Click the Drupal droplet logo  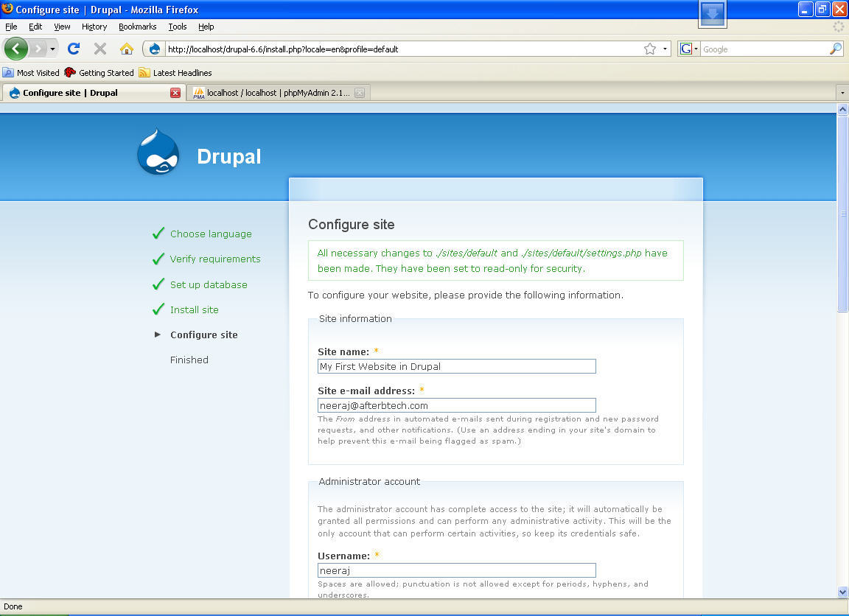tap(158, 152)
